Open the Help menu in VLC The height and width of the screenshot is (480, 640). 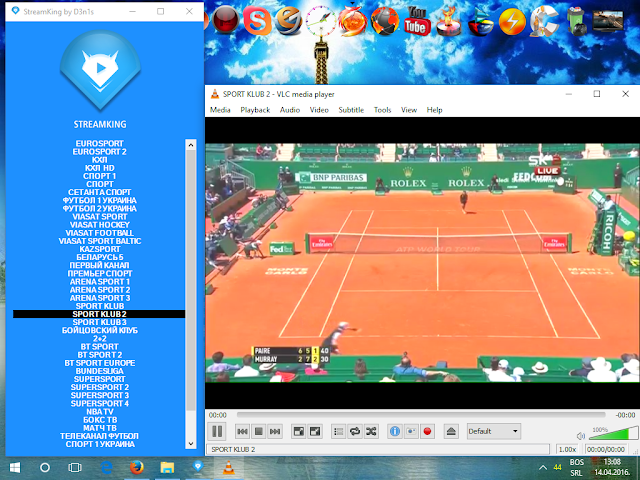434,110
